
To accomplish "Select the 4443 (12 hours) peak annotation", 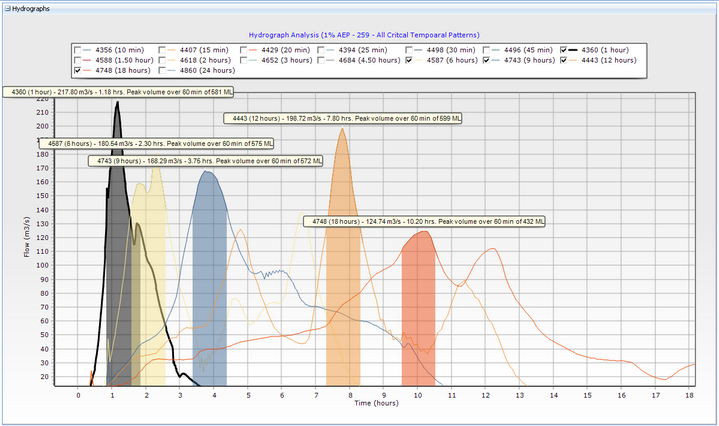I will 346,118.
